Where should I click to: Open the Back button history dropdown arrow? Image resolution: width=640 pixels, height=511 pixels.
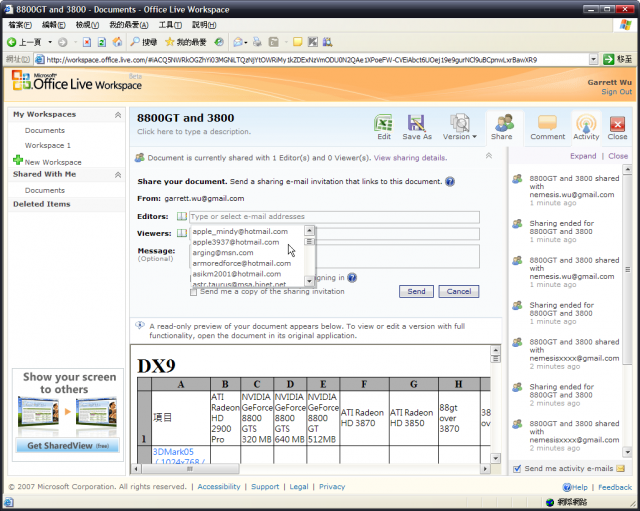[50, 42]
